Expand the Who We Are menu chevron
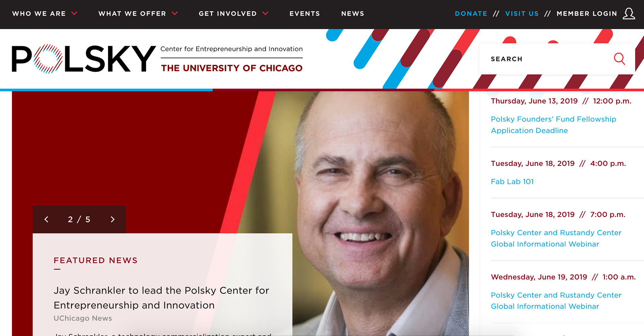Screen dimensions: 644x336 coord(74,13)
